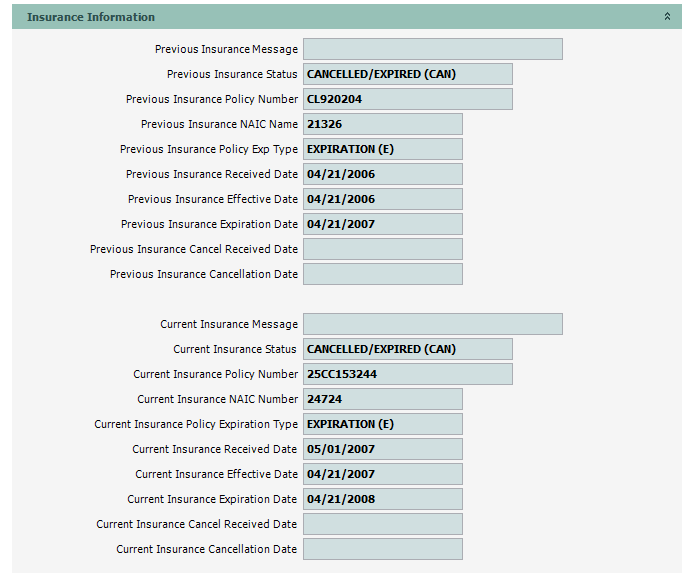Collapse the Insurance Information panel chevron
Image resolution: width=687 pixels, height=584 pixels.
click(x=667, y=17)
